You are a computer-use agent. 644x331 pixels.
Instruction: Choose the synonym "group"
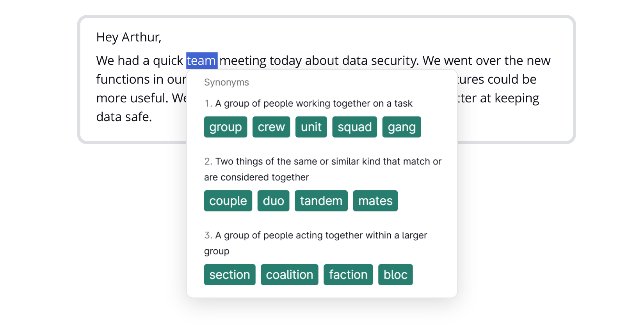click(225, 127)
